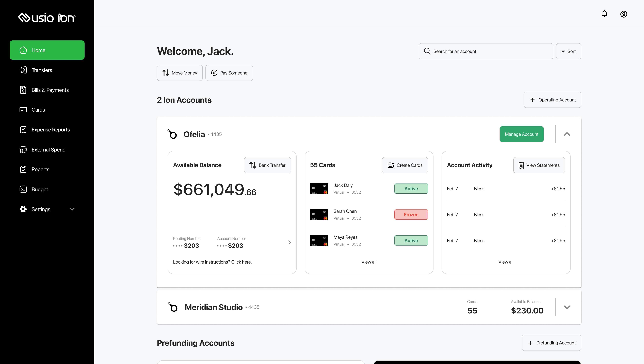Select Maya Reyes card name
Image resolution: width=644 pixels, height=364 pixels.
point(345,237)
